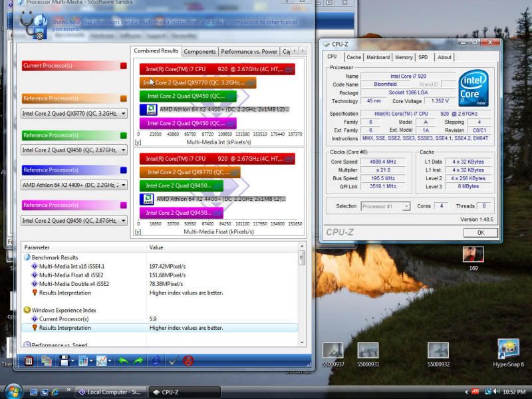Screen dimensions: 532x399
Task: Refresh the benchmark with the blue arrows icon
Action: (x=156, y=360)
